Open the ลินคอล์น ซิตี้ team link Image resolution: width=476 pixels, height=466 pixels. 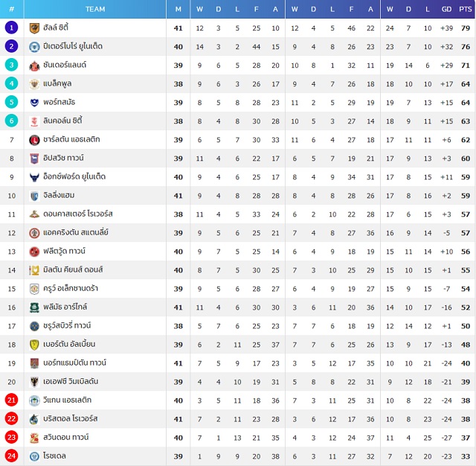click(x=62, y=121)
